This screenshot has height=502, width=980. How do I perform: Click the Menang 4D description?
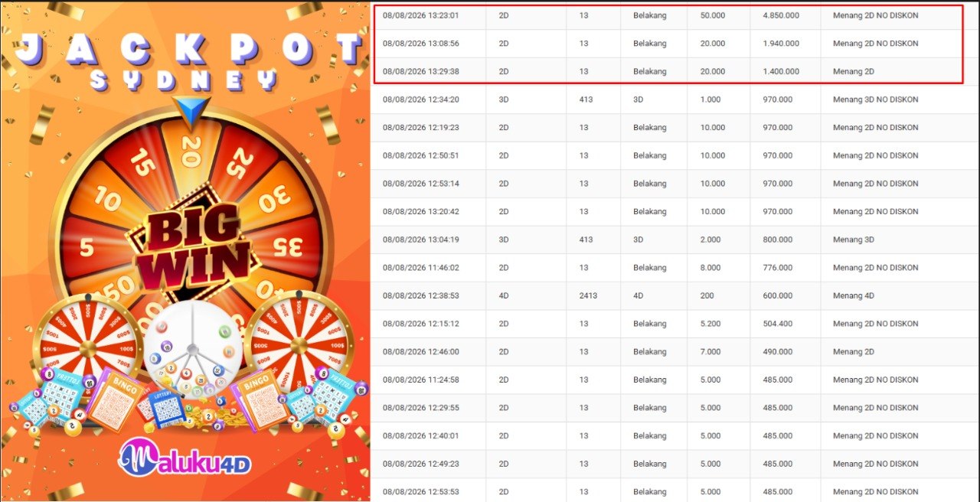[854, 295]
